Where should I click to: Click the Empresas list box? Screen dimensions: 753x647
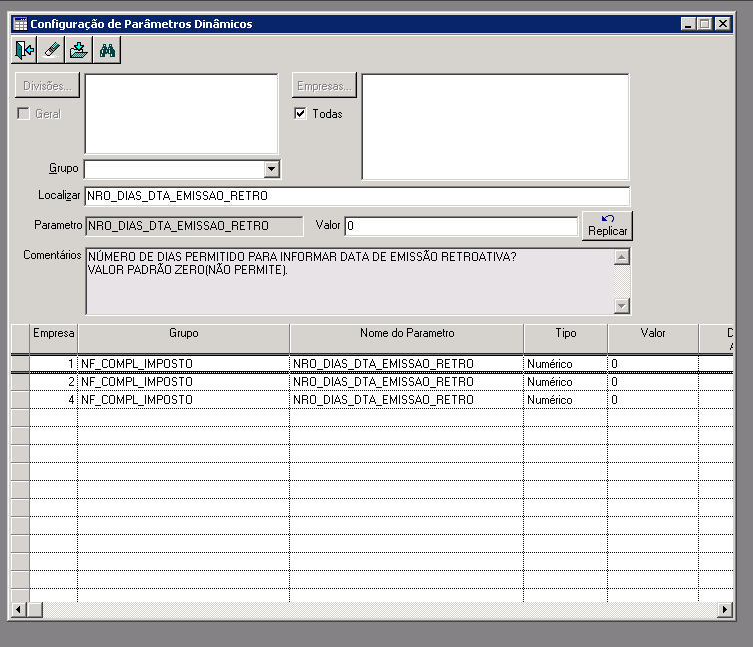coord(495,127)
